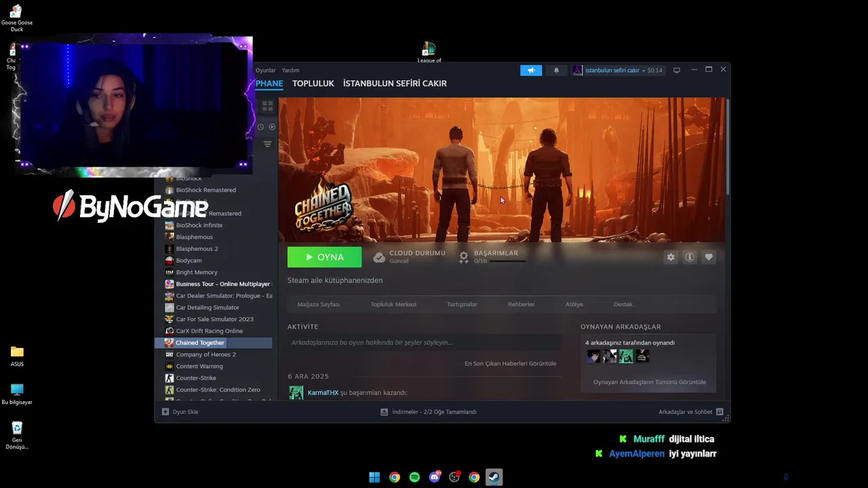Select Chained Together in library list
Viewport: 868px width, 488px height.
point(214,343)
